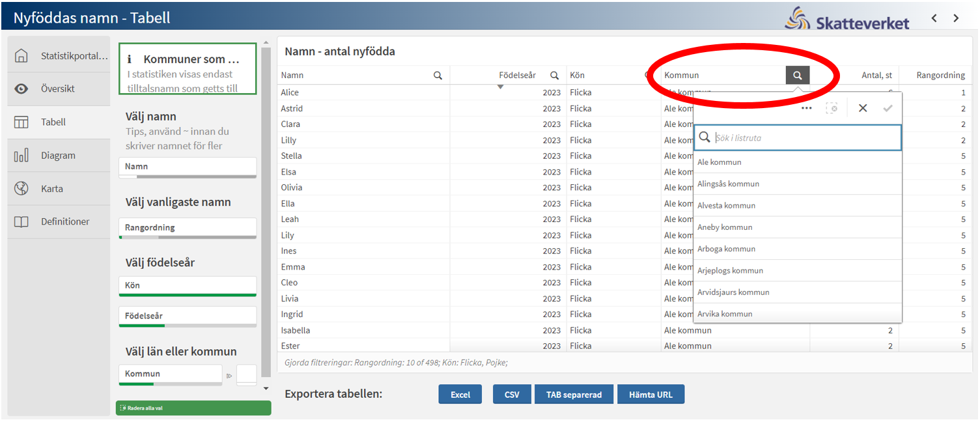Image resolution: width=980 pixels, height=422 pixels.
Task: Click the clear selection icon in popup
Action: pyautogui.click(x=832, y=108)
